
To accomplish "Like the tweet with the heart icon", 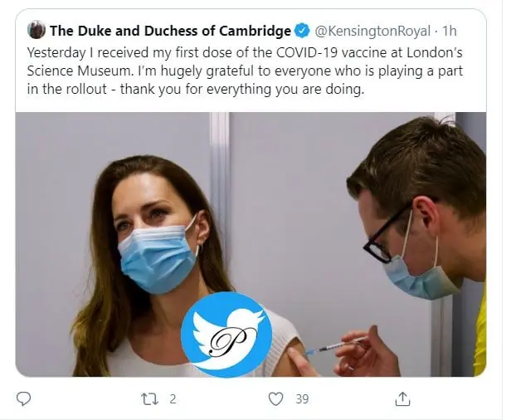I will pos(276,398).
